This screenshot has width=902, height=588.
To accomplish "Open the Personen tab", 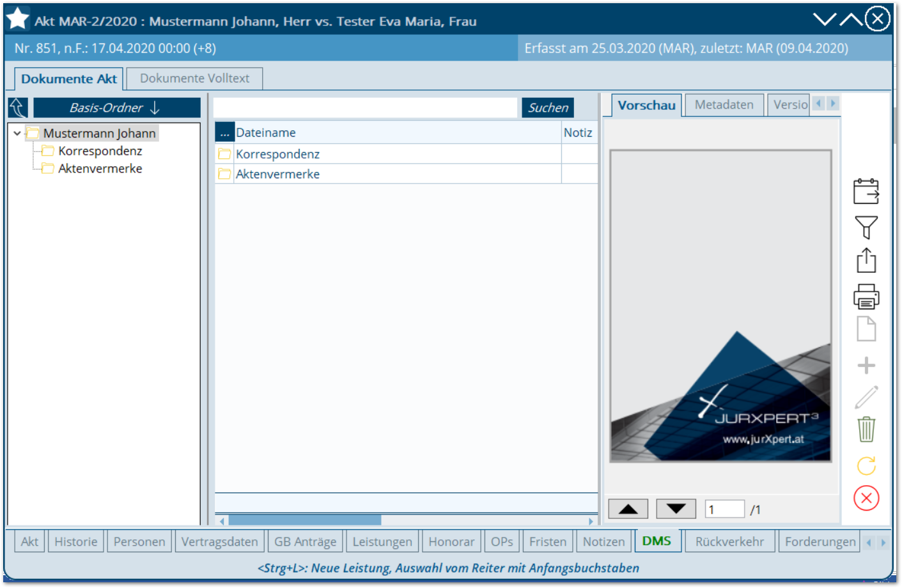I will [139, 541].
